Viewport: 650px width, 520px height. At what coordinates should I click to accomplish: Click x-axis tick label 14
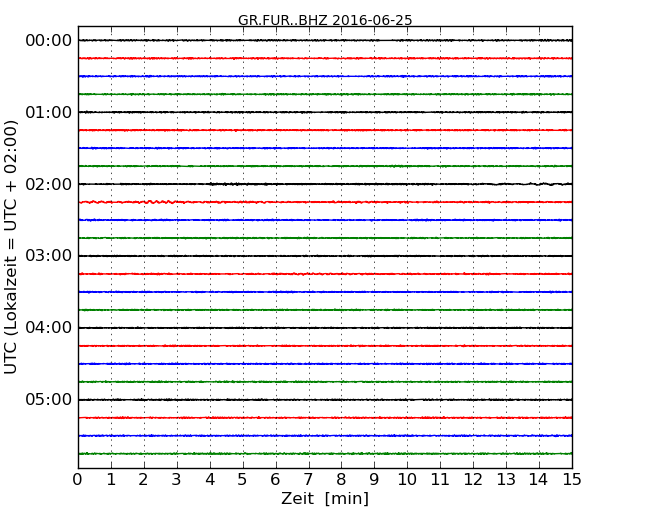[539, 479]
